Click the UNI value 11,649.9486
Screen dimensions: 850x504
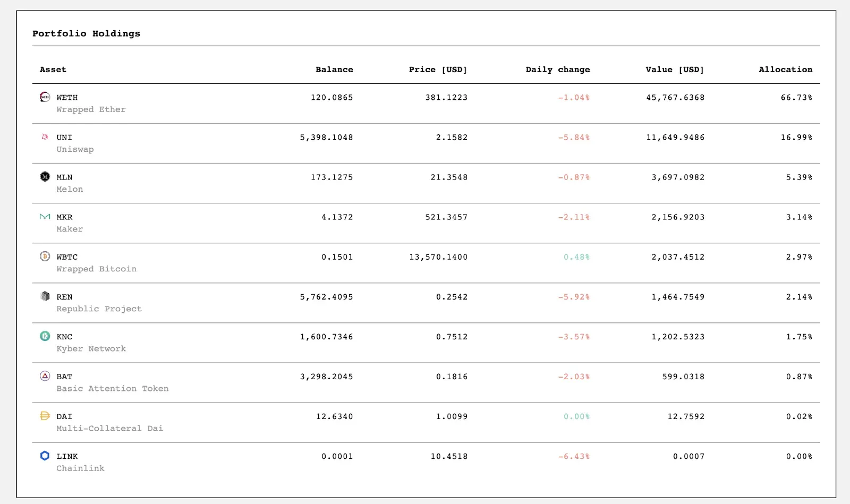[x=675, y=138]
